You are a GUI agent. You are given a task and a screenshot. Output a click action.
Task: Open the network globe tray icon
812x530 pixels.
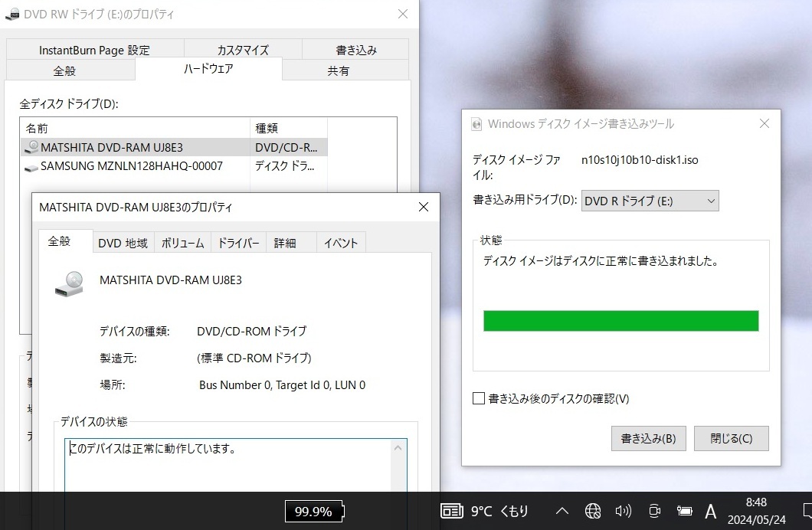tap(593, 512)
